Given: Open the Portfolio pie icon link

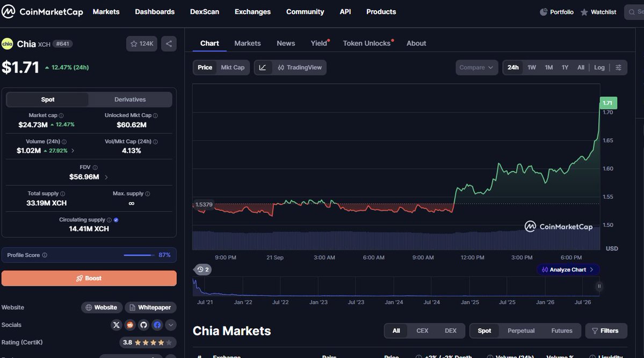Looking at the screenshot, I should point(556,12).
